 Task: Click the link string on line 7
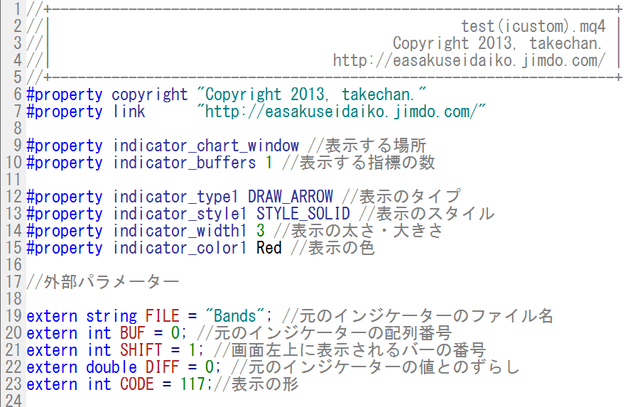341,112
